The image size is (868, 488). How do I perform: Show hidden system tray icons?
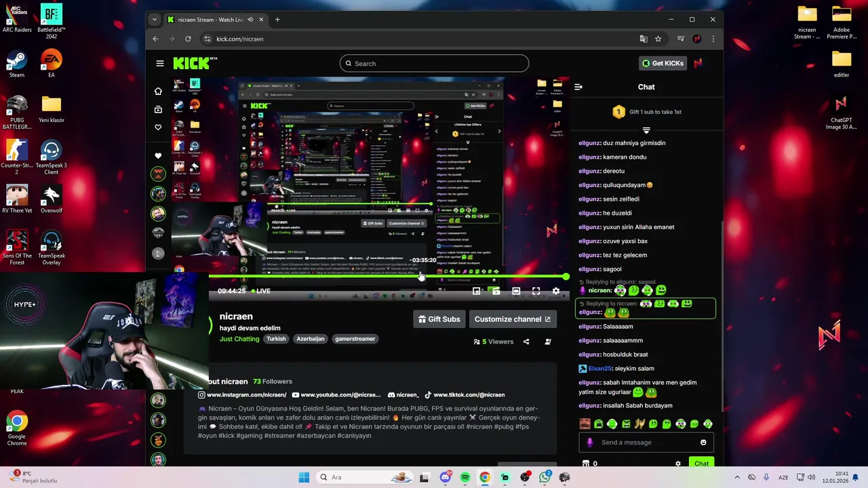(x=737, y=477)
